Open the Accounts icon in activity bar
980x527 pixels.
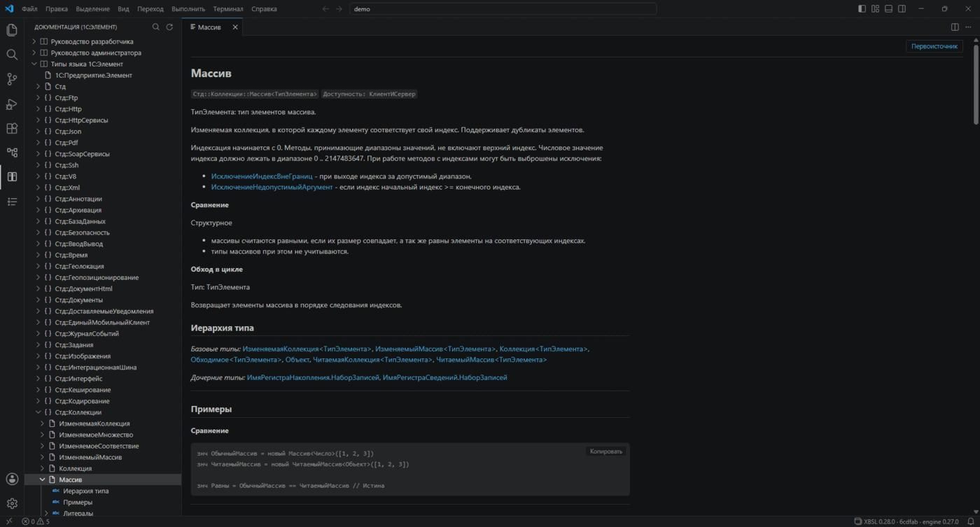[12, 479]
